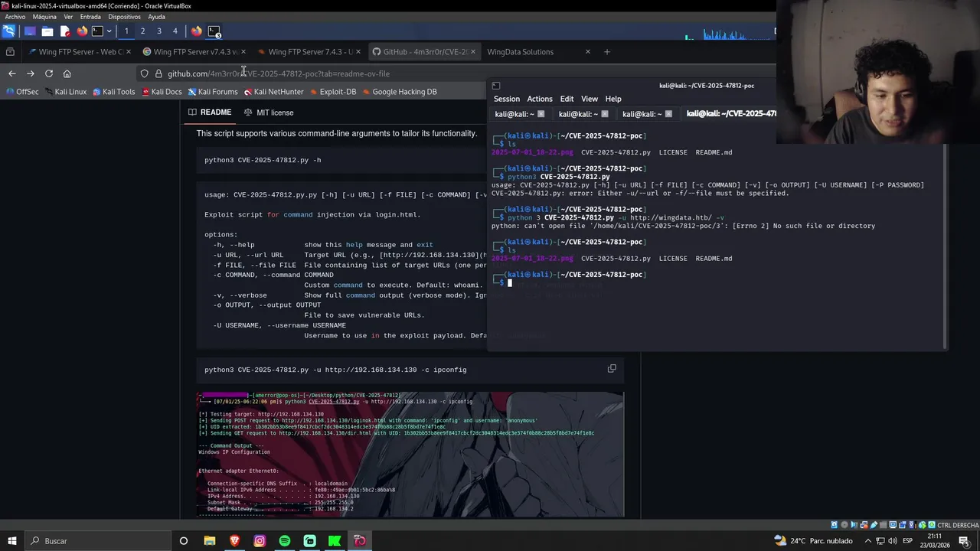
Task: Open the OffSec bookmark
Action: [22, 92]
